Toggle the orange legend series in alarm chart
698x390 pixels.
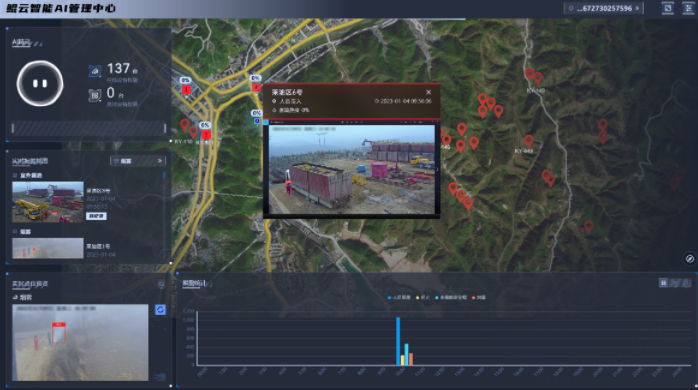point(479,297)
